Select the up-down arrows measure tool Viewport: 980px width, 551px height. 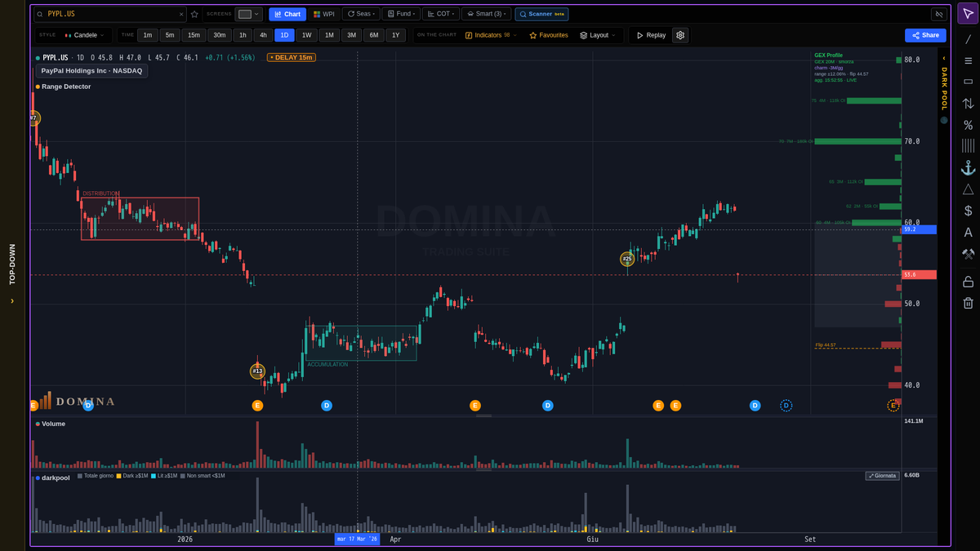968,104
